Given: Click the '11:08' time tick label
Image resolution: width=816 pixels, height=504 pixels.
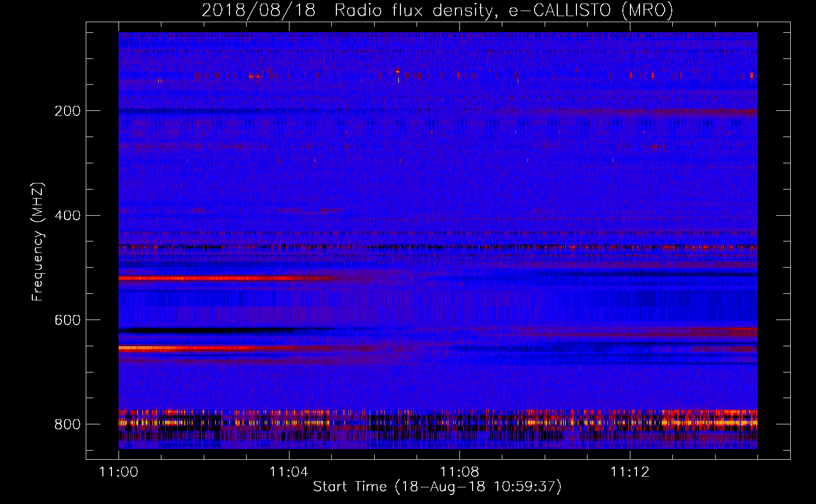Looking at the screenshot, I should 459,472.
